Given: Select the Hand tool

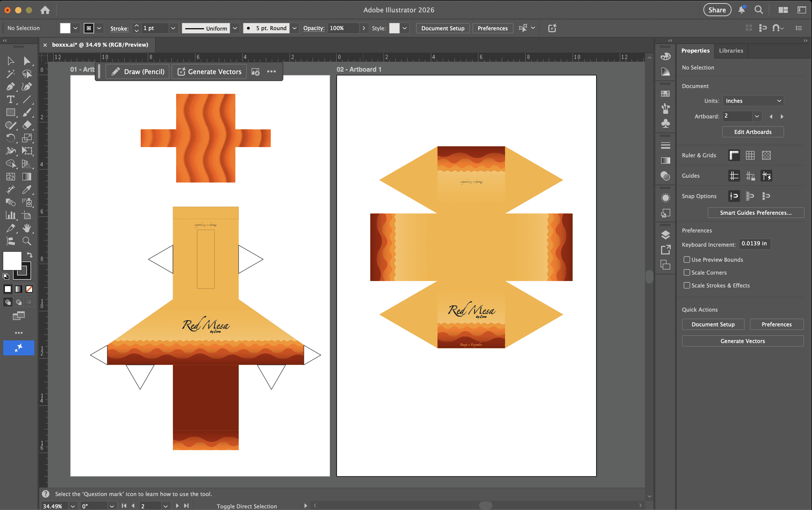Looking at the screenshot, I should pyautogui.click(x=27, y=228).
